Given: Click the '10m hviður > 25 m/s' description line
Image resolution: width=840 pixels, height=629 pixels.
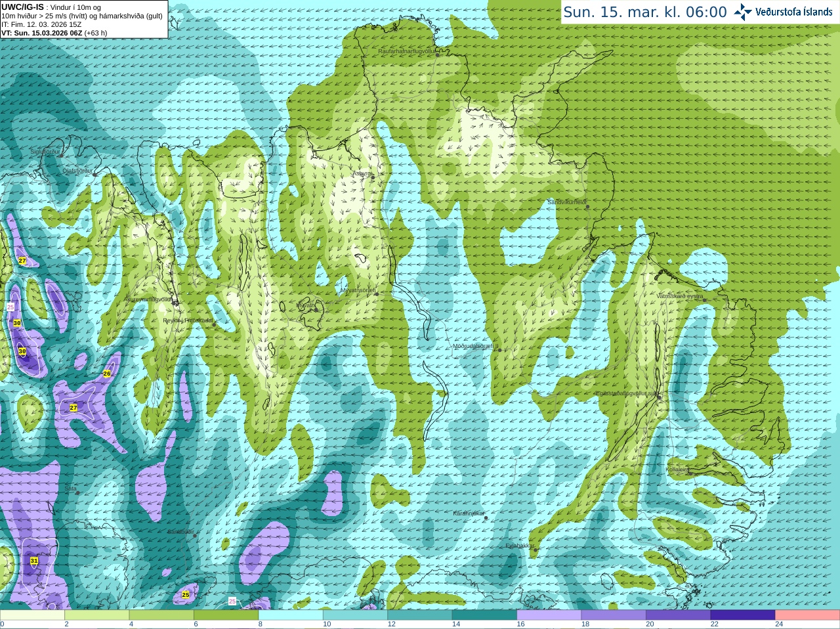Looking at the screenshot, I should [x=82, y=16].
